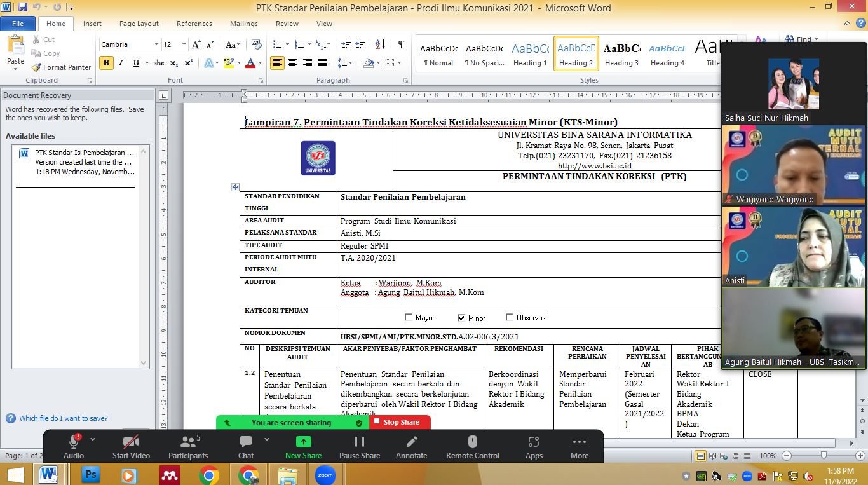Align text right
868x485 pixels.
pyautogui.click(x=308, y=63)
